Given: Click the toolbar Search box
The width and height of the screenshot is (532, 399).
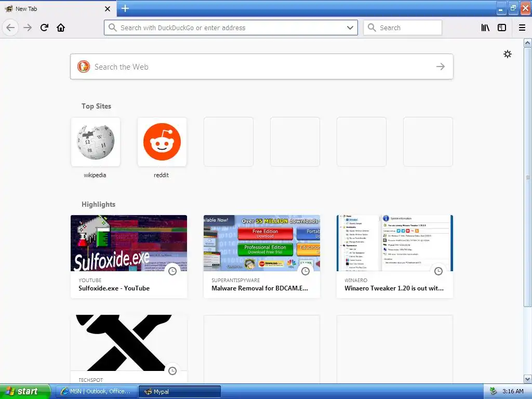Looking at the screenshot, I should pyautogui.click(x=403, y=28).
